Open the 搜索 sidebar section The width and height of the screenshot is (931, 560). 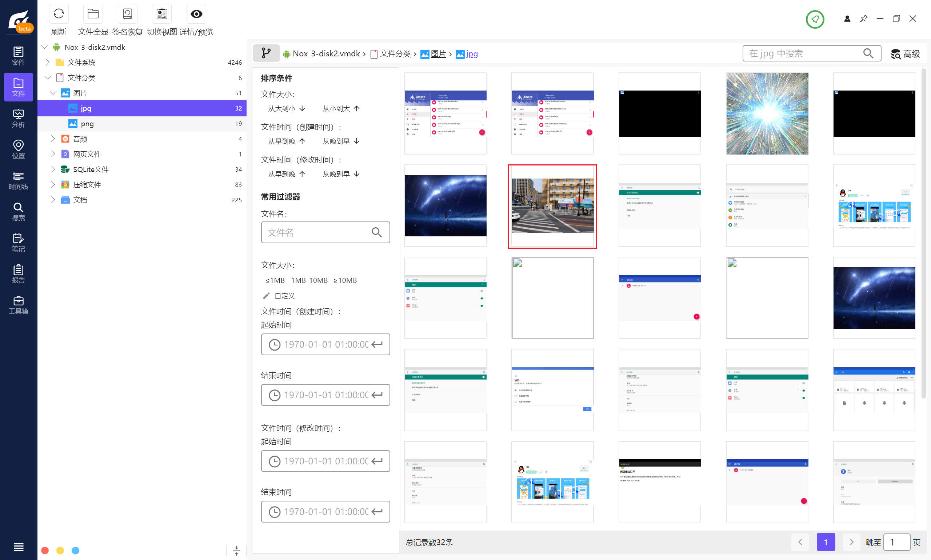pos(19,212)
